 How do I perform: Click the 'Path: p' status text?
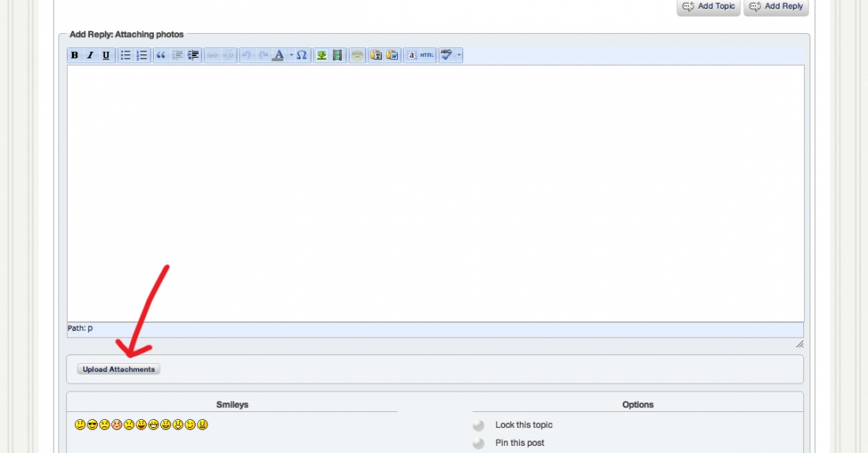(x=80, y=328)
